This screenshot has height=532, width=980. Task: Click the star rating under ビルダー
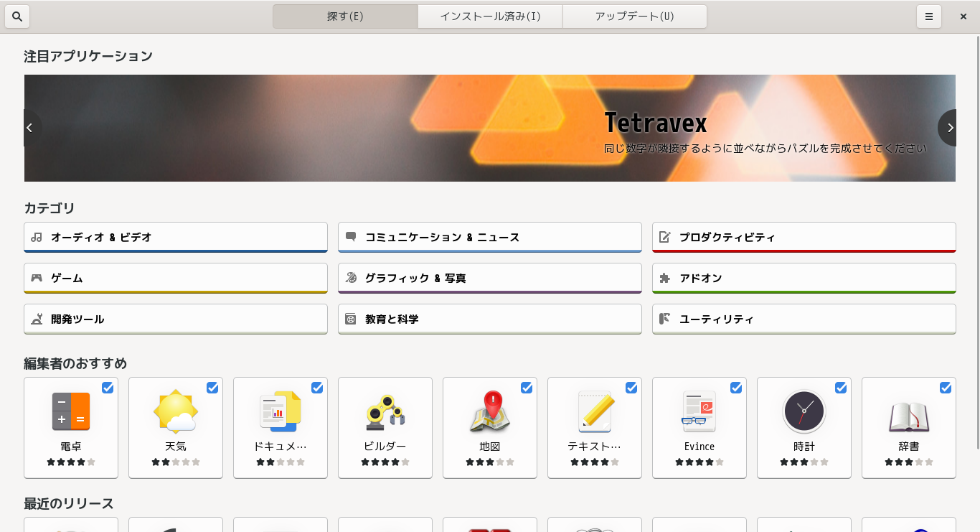pos(385,462)
